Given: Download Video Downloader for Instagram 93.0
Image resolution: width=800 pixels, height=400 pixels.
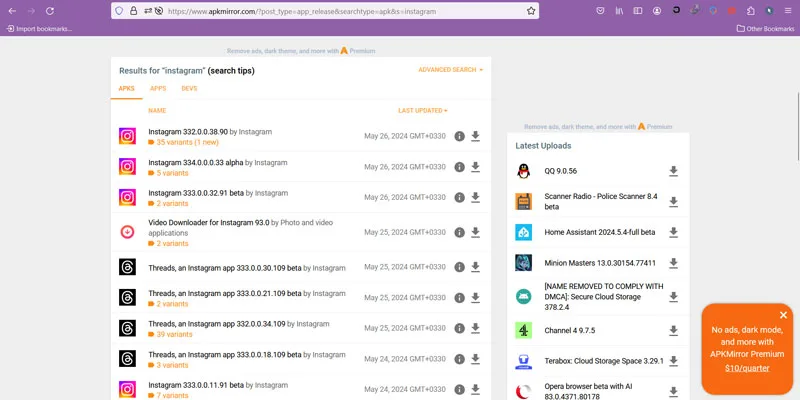Looking at the screenshot, I should click(476, 232).
